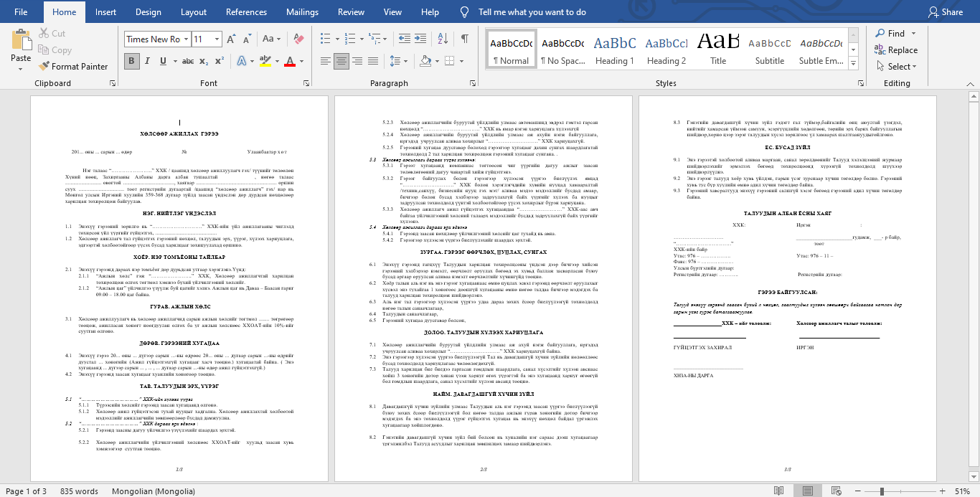Open the Layout ribbon tab

tap(193, 12)
